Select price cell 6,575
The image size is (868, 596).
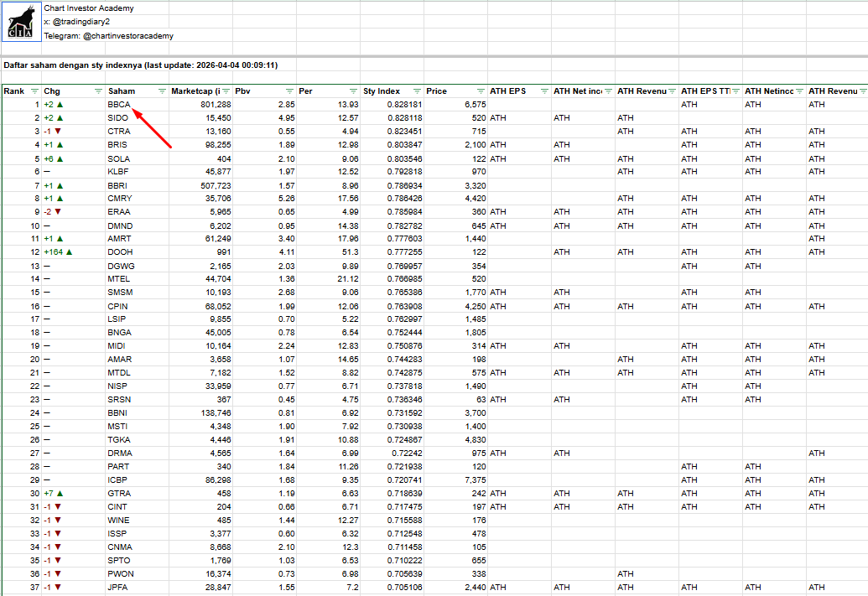pyautogui.click(x=456, y=104)
